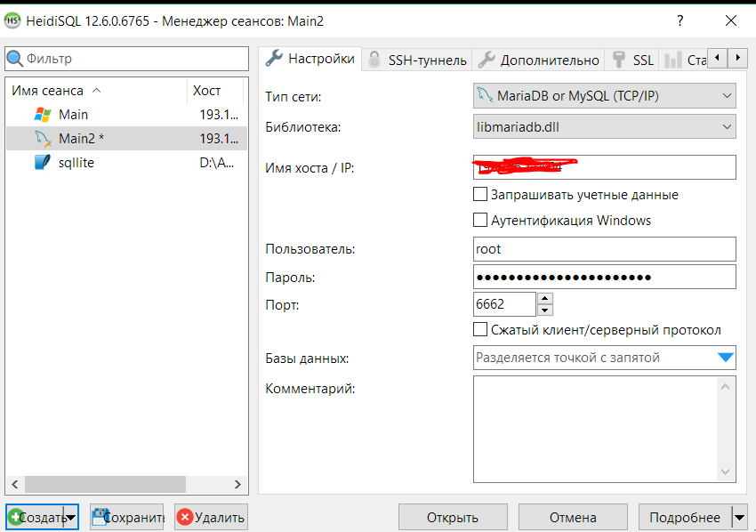Click the Save floppy disk icon
The width and height of the screenshot is (756, 532).
pos(100,517)
